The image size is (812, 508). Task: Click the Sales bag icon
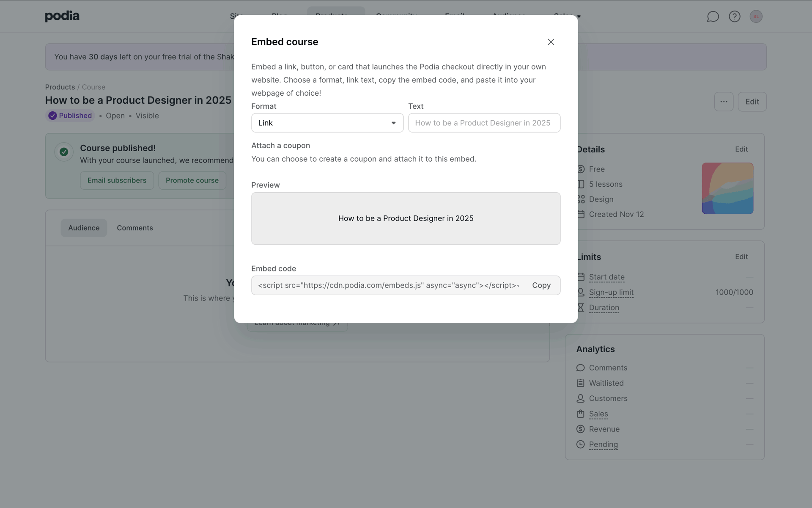[x=580, y=414]
